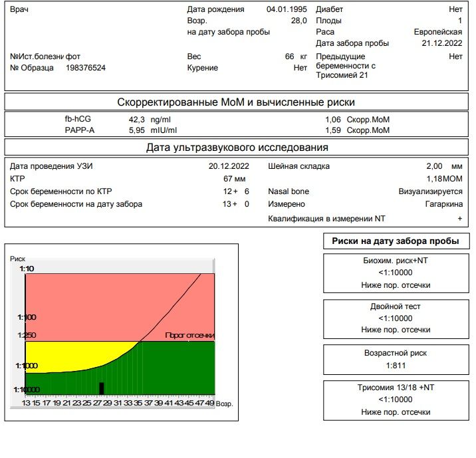Select the Дата ультразвукового исследования header

[236, 148]
